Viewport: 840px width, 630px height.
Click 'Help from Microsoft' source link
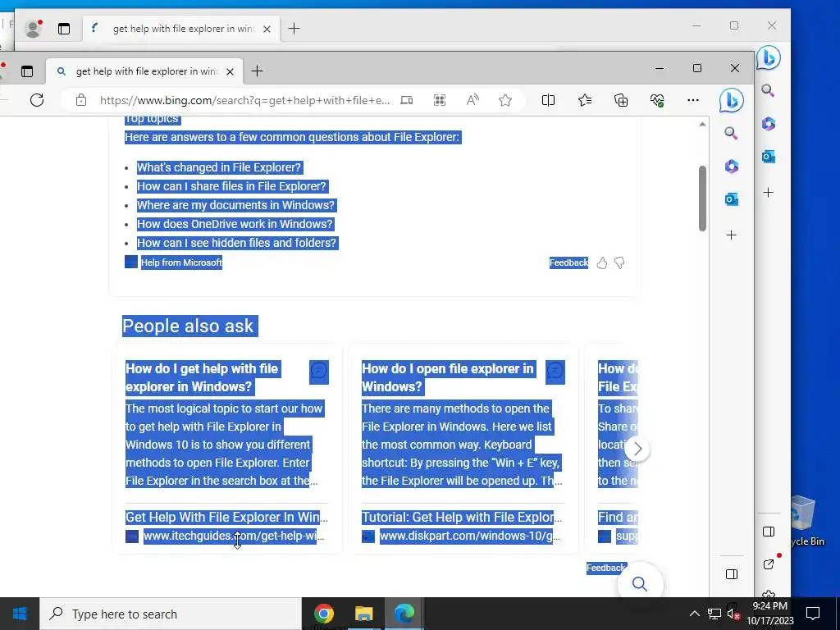181,262
